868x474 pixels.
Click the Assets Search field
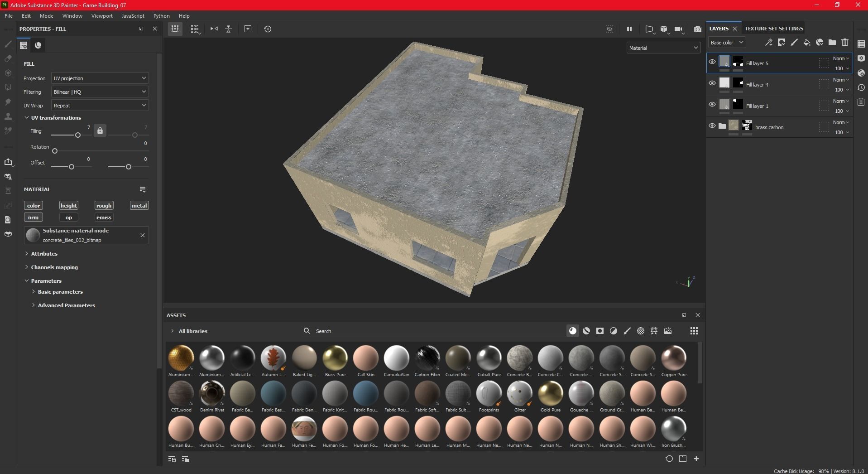432,331
